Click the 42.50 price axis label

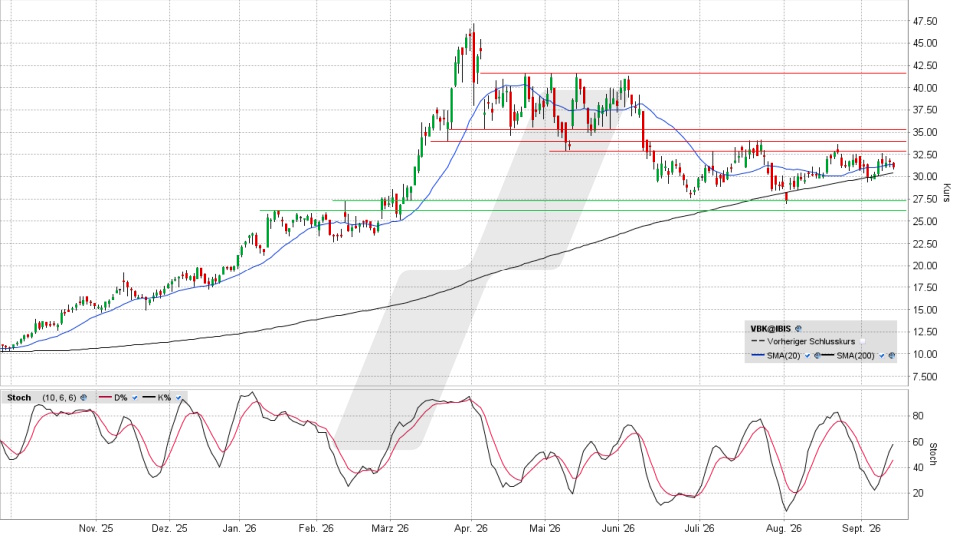(x=924, y=66)
